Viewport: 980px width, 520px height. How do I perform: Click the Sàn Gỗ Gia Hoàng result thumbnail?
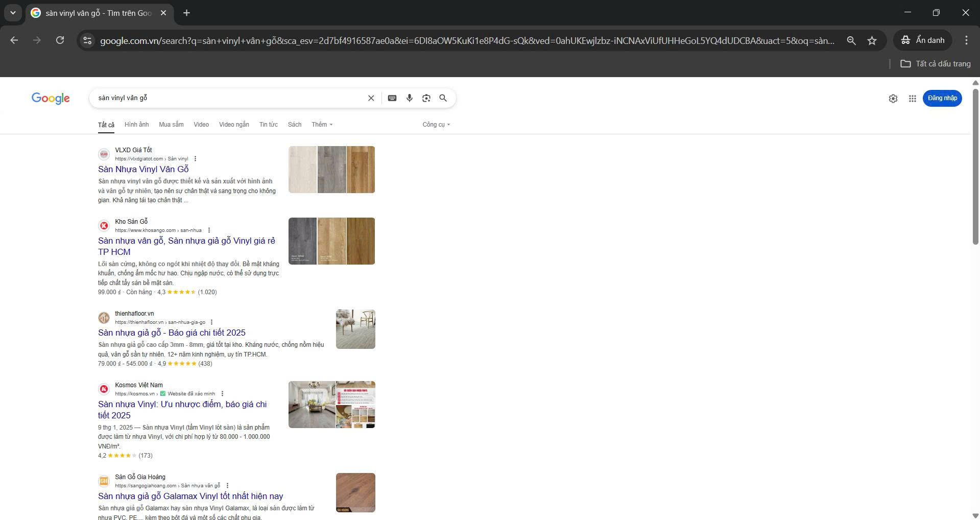(x=355, y=492)
